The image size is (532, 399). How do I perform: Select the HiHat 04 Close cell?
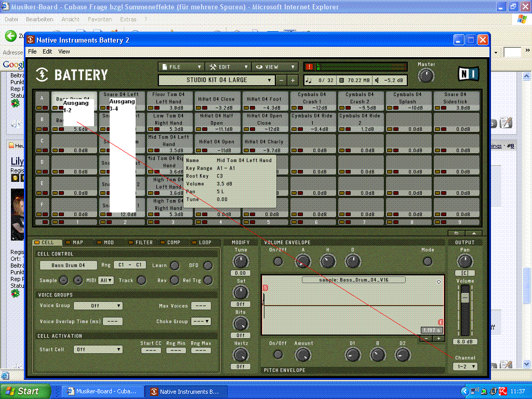(217, 101)
